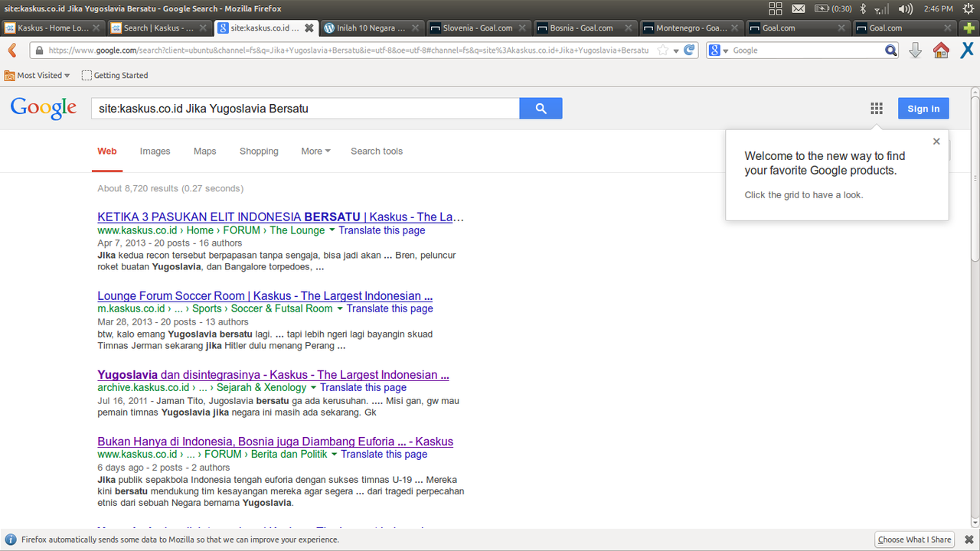Translate the Bukan Hanya di Indonesia page
980x551 pixels.
click(x=384, y=455)
